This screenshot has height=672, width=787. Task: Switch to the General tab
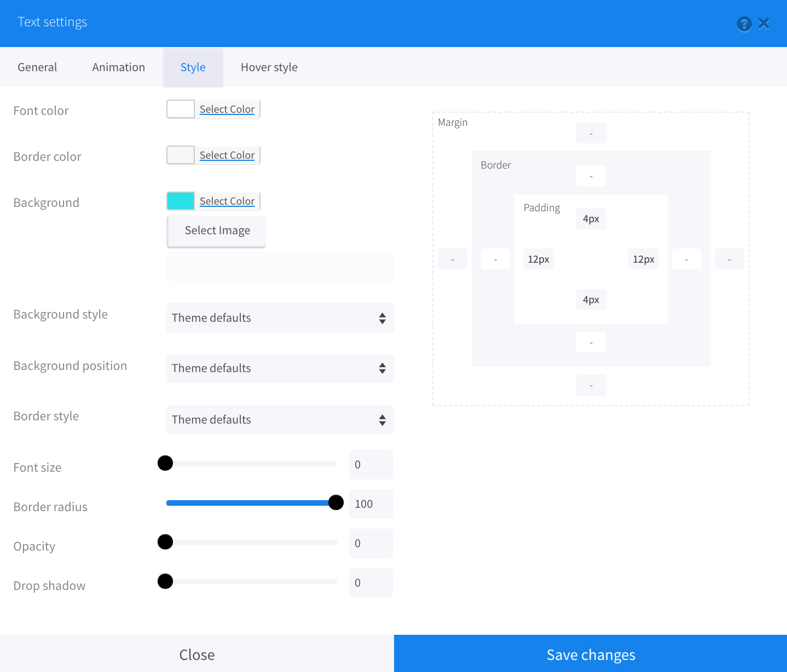[37, 67]
